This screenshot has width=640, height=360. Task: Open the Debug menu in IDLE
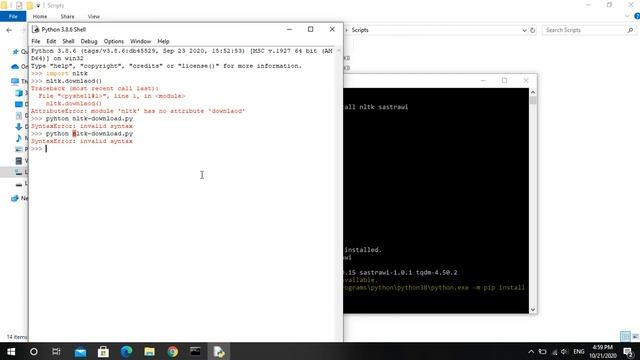(89, 41)
